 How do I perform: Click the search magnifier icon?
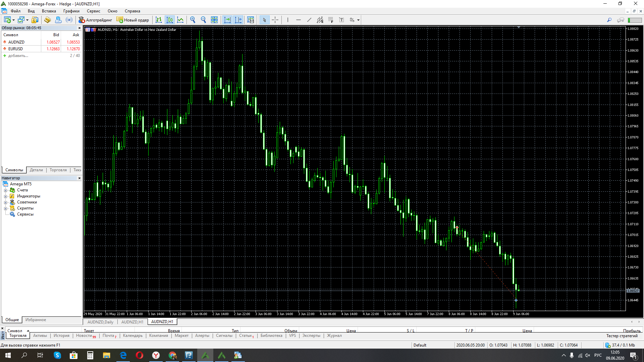click(609, 20)
